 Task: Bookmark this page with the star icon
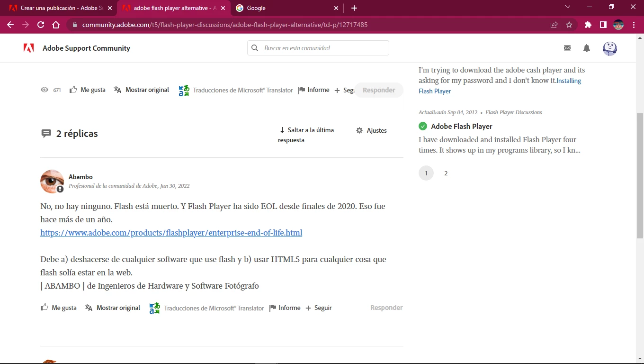pyautogui.click(x=569, y=25)
